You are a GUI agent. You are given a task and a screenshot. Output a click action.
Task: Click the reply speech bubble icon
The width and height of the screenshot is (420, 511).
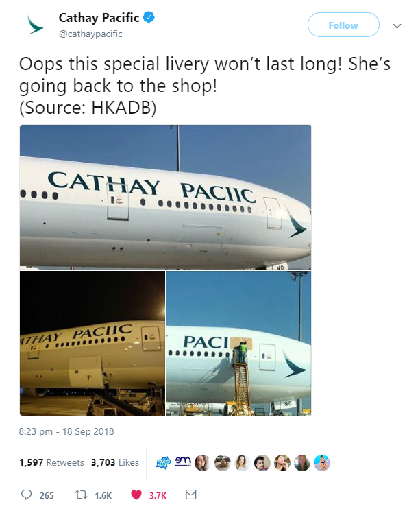(x=27, y=495)
